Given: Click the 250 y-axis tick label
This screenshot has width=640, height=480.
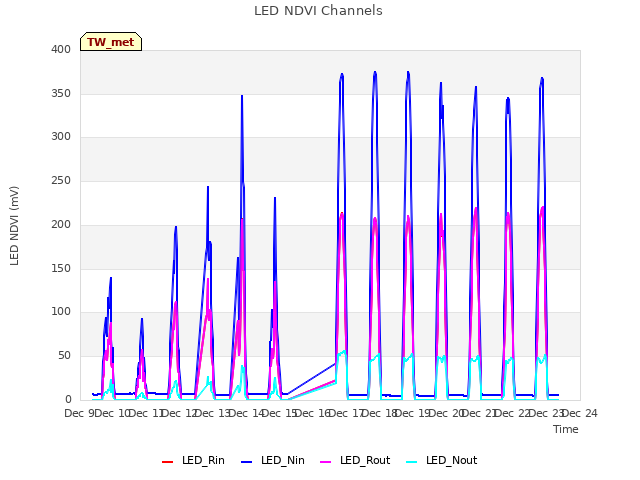Looking at the screenshot, I should [x=61, y=180].
